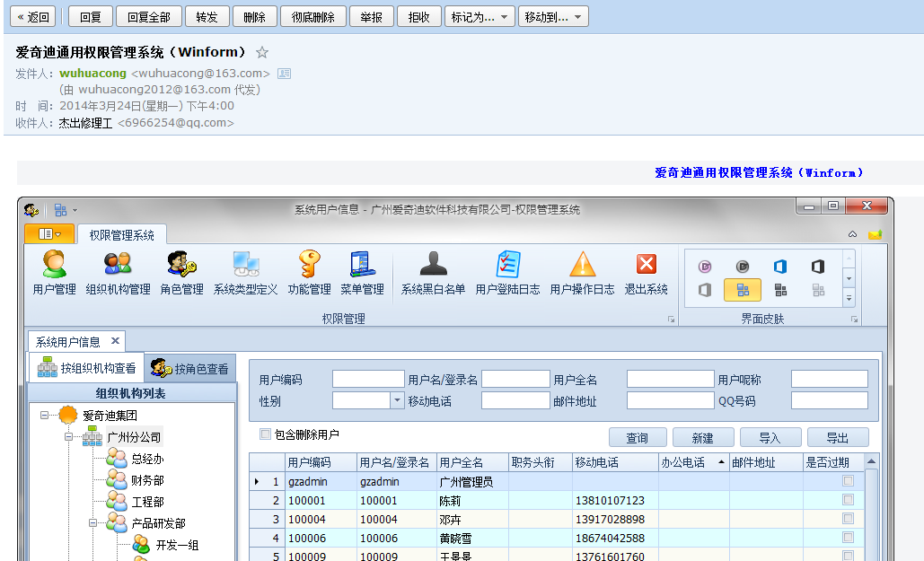Click the contact card icon beside sender address
Image resolution: width=924 pixels, height=561 pixels.
(284, 74)
